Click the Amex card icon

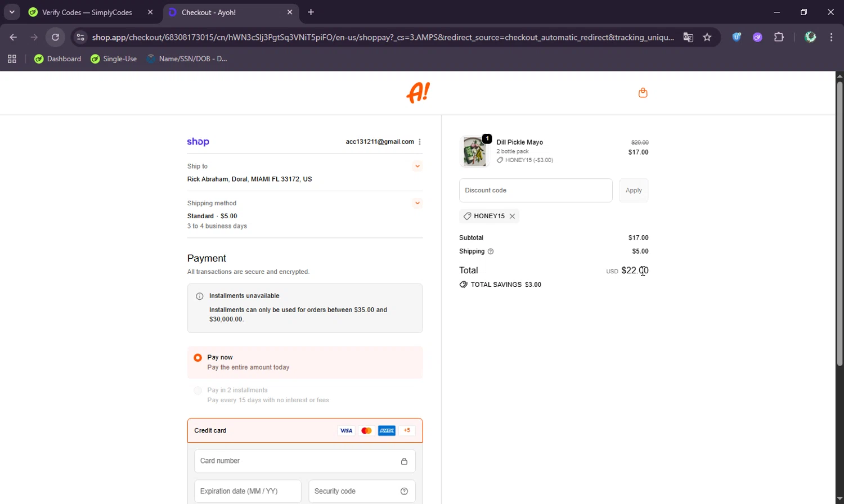click(x=387, y=431)
